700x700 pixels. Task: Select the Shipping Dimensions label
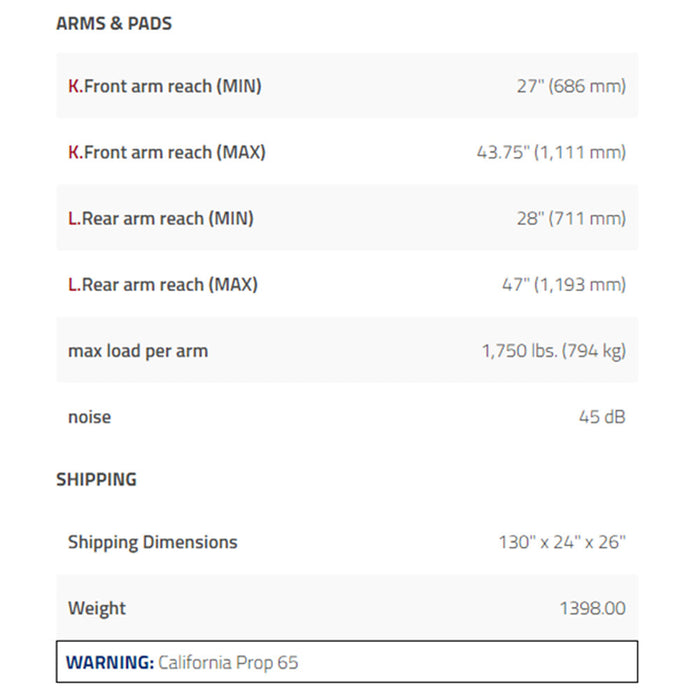click(153, 542)
